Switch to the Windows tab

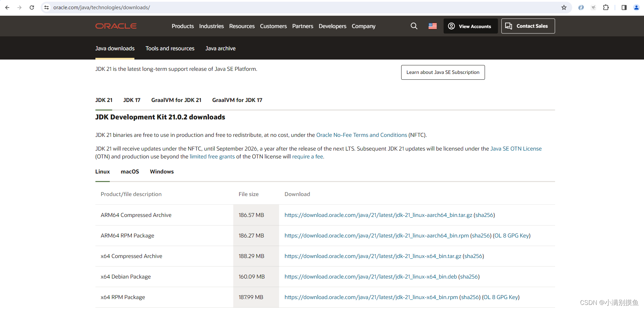tap(162, 171)
